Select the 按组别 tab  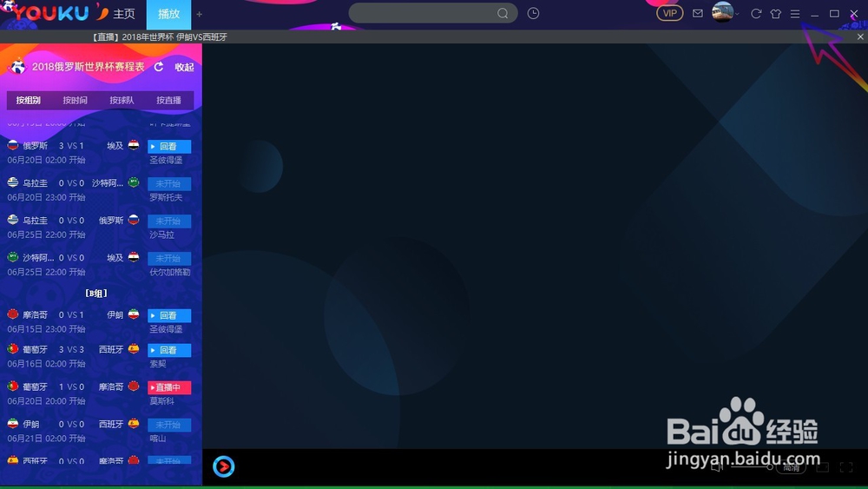coord(29,100)
